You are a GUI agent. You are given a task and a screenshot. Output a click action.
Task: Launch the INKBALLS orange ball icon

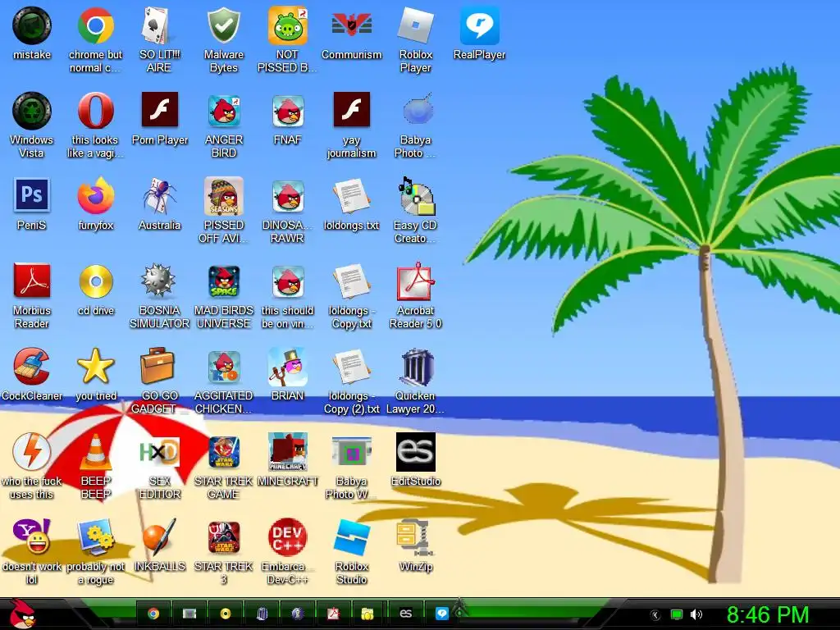click(159, 536)
